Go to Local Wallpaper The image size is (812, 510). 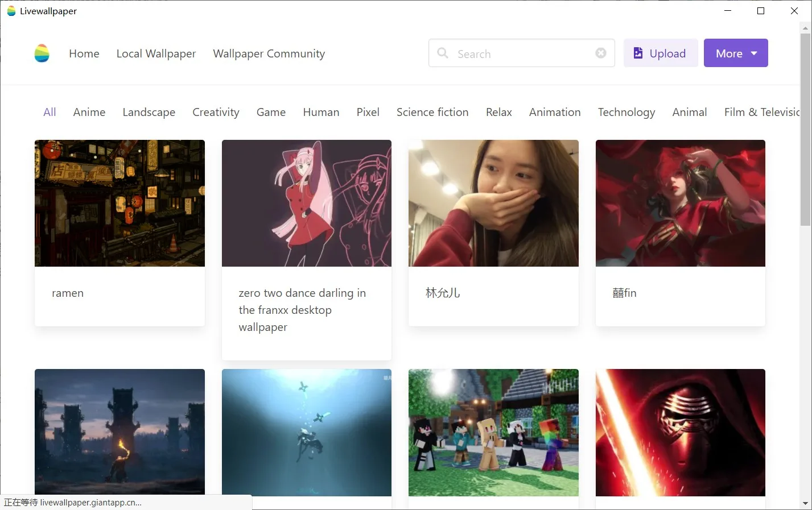156,53
